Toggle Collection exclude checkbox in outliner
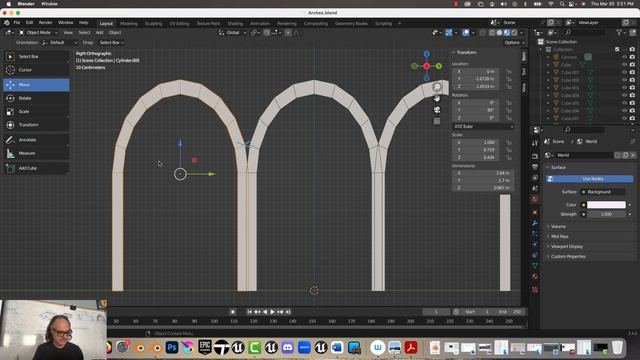 coord(617,49)
